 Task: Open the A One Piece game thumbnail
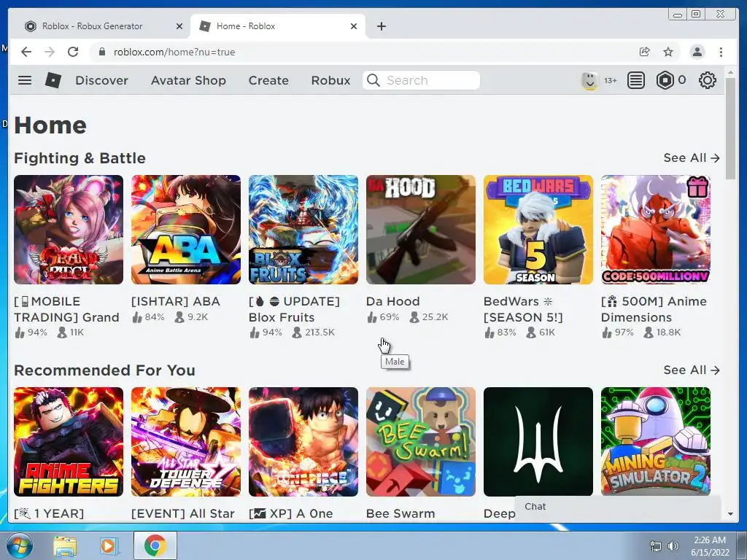pos(303,442)
